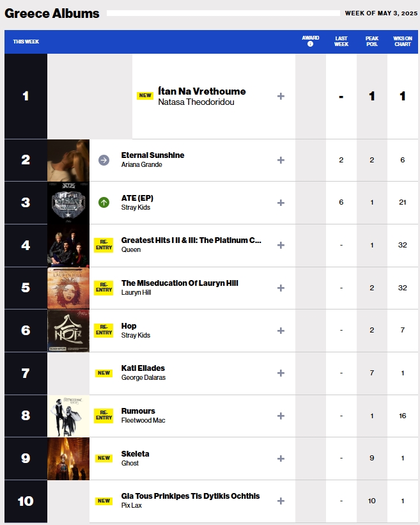Image resolution: width=420 pixels, height=525 pixels.
Task: Expand the Eternal Sunshine entry details
Action: pyautogui.click(x=281, y=160)
